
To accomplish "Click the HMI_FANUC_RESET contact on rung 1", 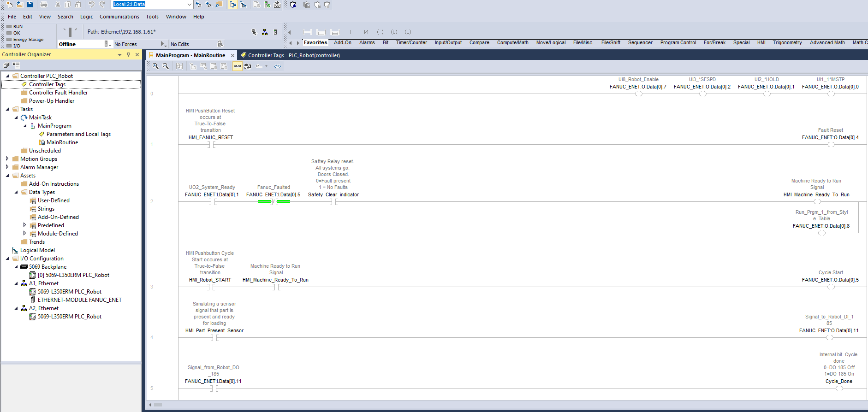I will [211, 145].
